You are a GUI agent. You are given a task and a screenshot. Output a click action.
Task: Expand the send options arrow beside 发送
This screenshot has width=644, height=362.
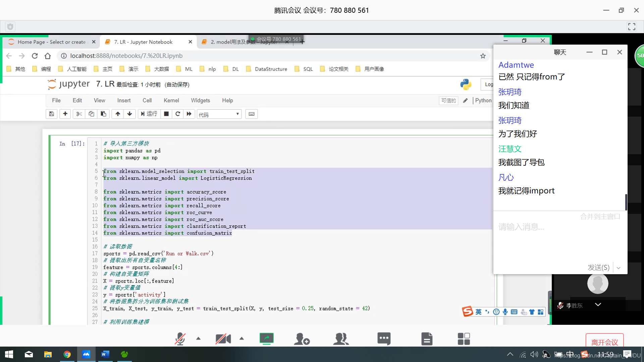[619, 268]
